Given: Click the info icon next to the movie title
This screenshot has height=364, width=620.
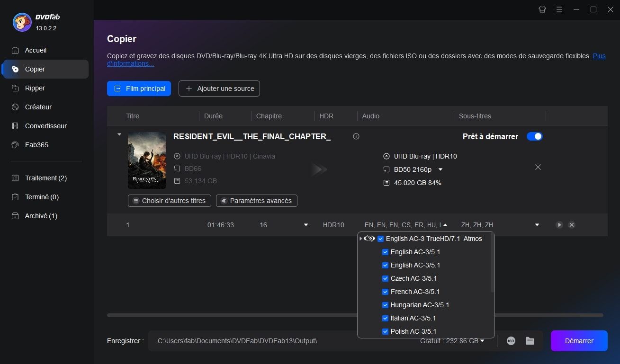Looking at the screenshot, I should click(356, 136).
